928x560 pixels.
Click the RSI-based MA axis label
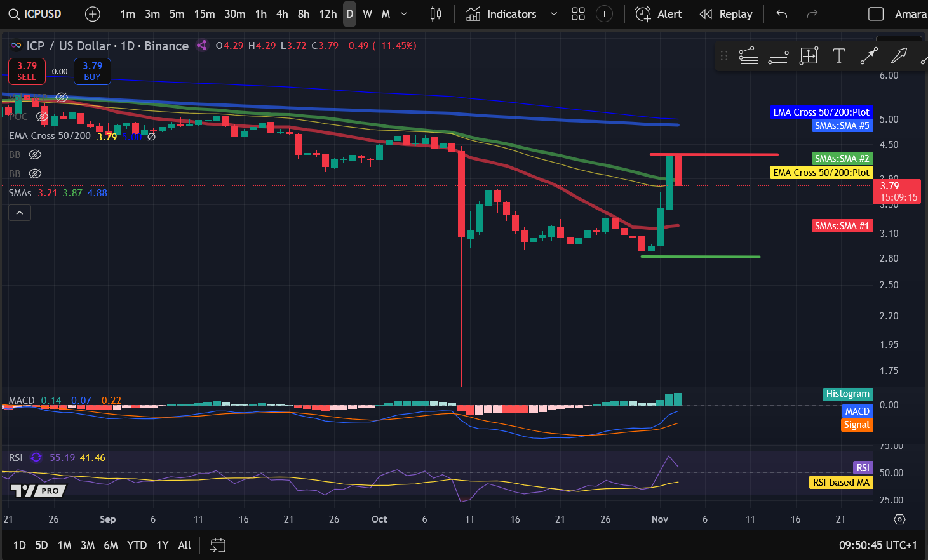(x=841, y=483)
